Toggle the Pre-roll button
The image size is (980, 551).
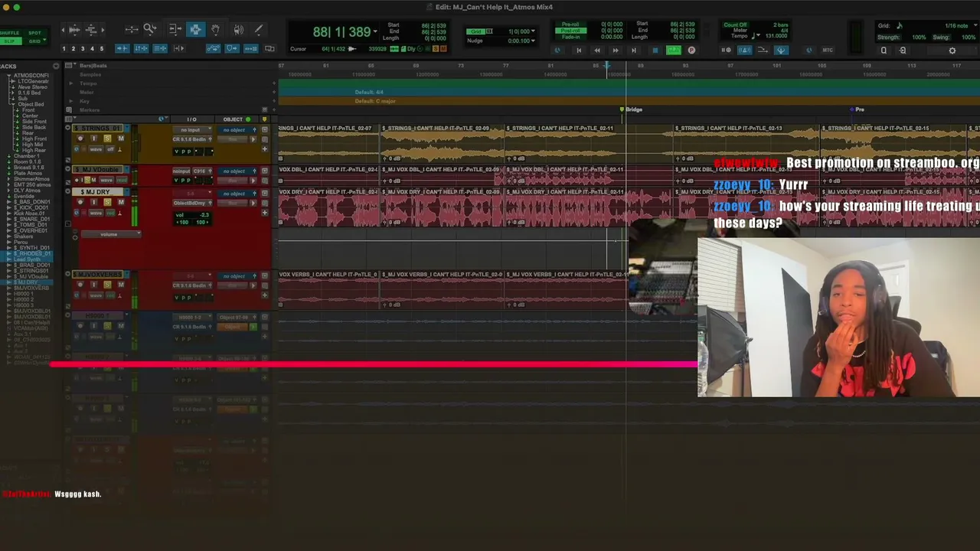pos(571,25)
